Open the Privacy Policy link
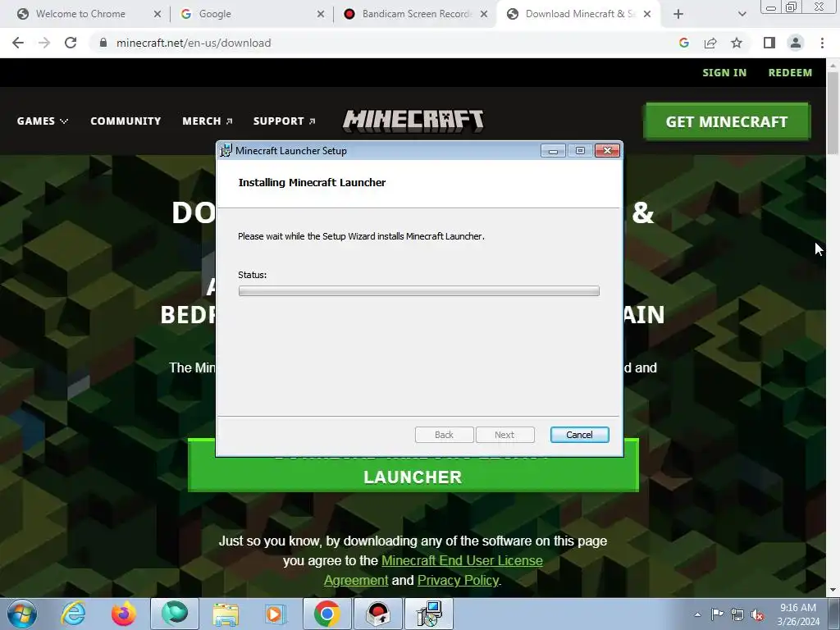 [458, 580]
